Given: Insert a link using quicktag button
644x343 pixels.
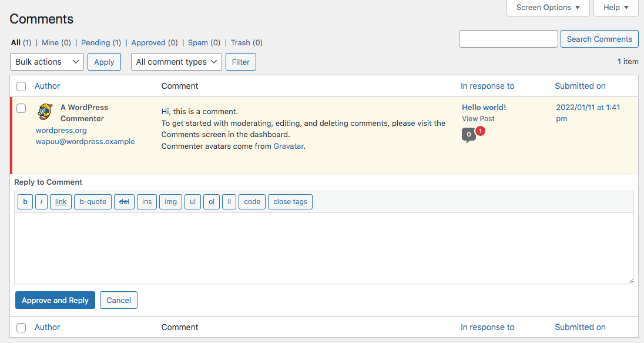Looking at the screenshot, I should point(61,202).
